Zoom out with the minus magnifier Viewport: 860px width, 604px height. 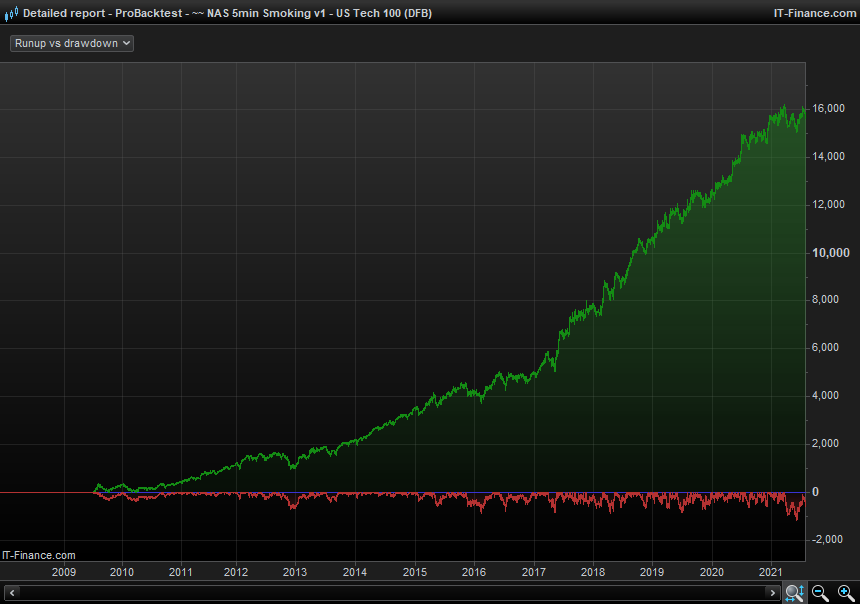[x=820, y=593]
